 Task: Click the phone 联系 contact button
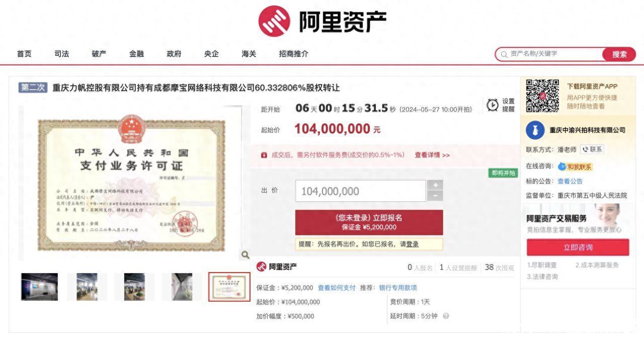[x=592, y=150]
